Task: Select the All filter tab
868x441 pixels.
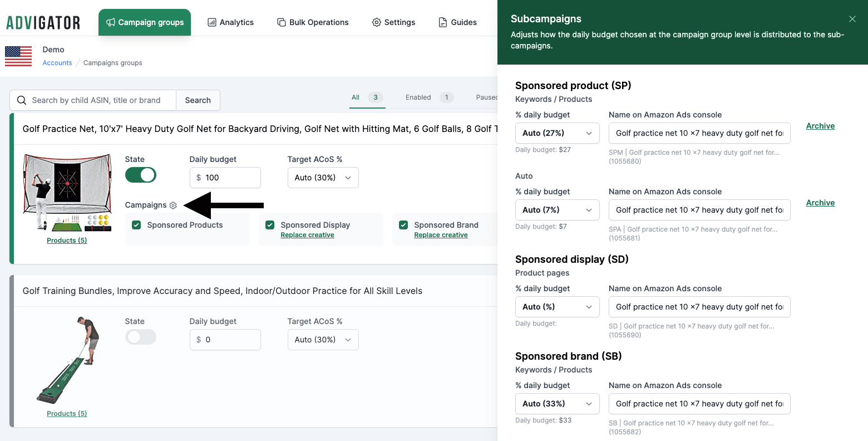Action: 367,97
